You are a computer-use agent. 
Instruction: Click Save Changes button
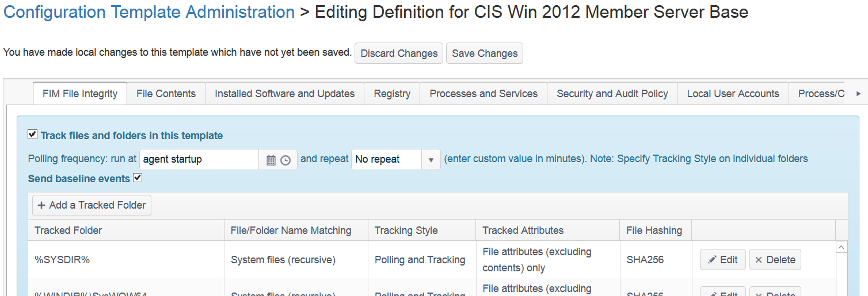[485, 53]
